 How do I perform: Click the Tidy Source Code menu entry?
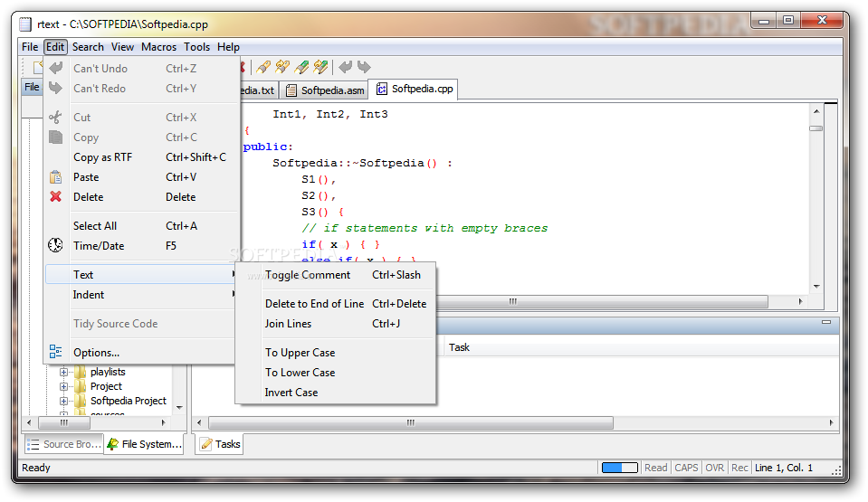[142, 323]
